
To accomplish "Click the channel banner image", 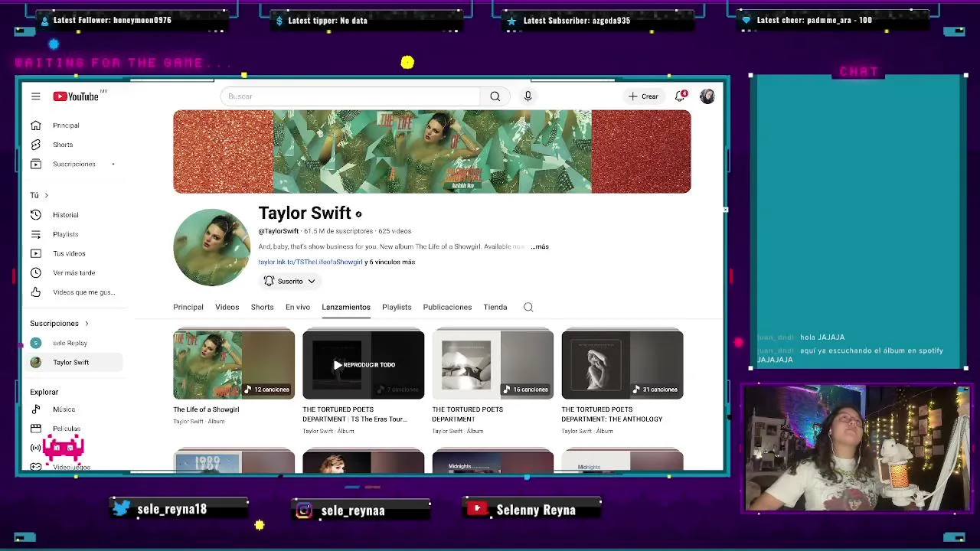I will pyautogui.click(x=432, y=152).
